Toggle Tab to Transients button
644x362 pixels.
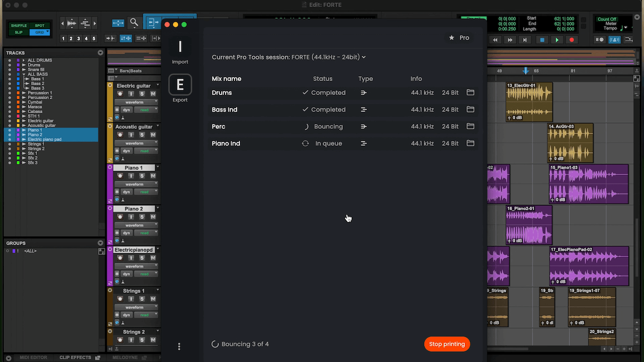[111, 39]
